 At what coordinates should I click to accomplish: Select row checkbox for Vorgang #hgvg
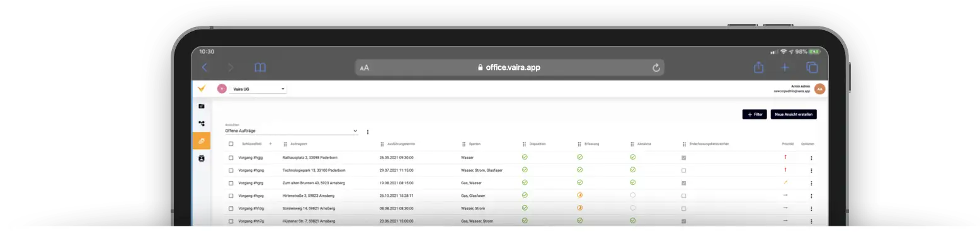[x=231, y=196]
